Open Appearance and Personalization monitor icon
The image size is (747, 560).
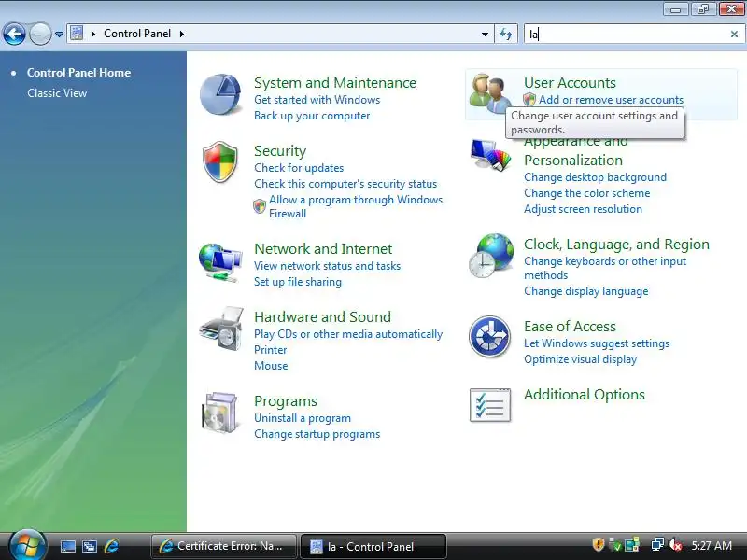490,155
